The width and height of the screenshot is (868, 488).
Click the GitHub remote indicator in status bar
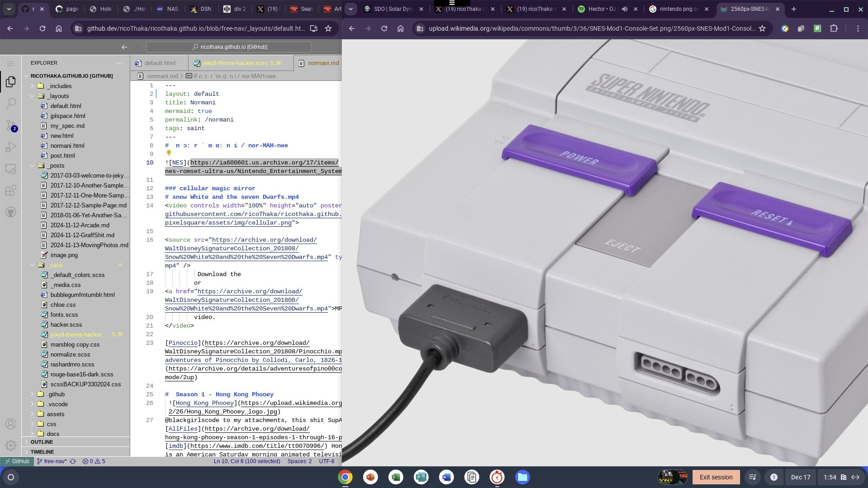pos(18,461)
